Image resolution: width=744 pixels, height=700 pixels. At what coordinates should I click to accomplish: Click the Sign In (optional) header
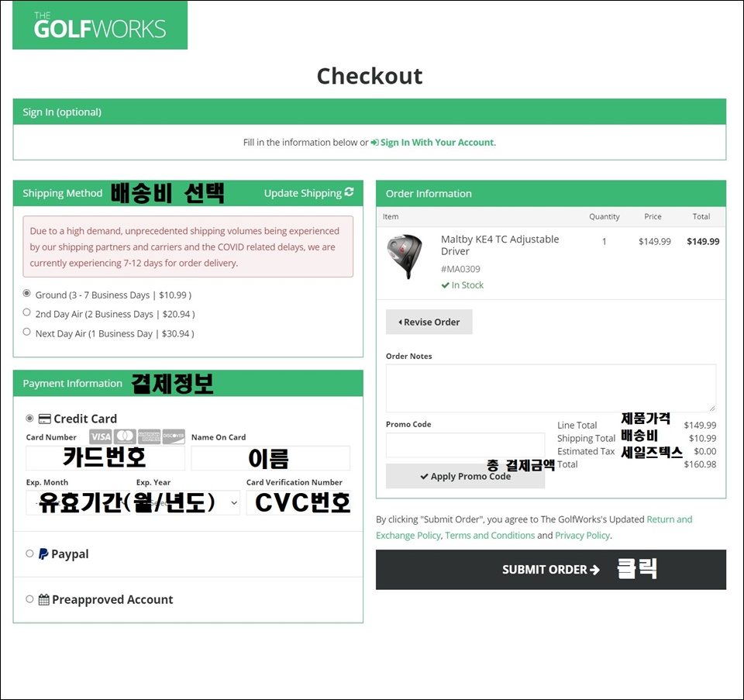[62, 112]
